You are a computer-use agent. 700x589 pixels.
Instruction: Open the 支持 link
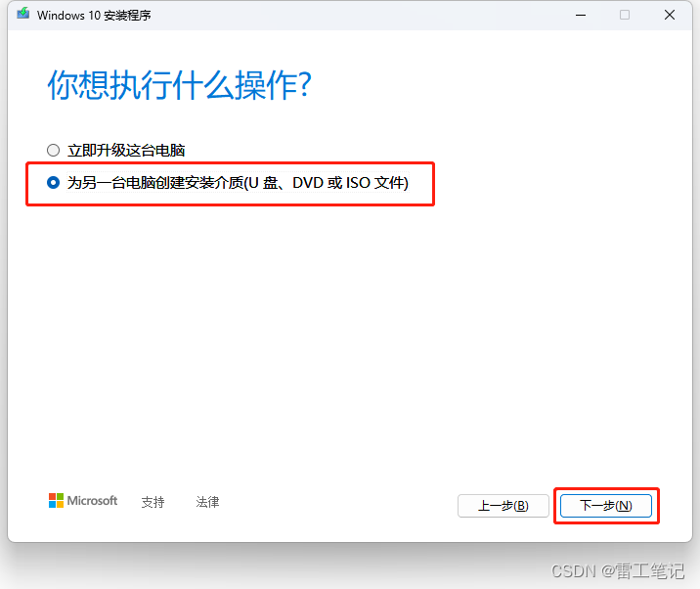click(x=153, y=501)
